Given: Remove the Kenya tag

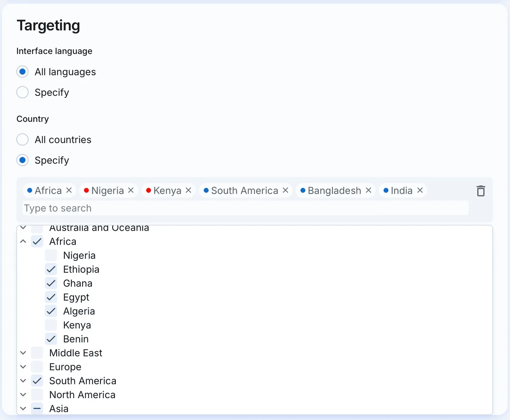Looking at the screenshot, I should point(188,190).
